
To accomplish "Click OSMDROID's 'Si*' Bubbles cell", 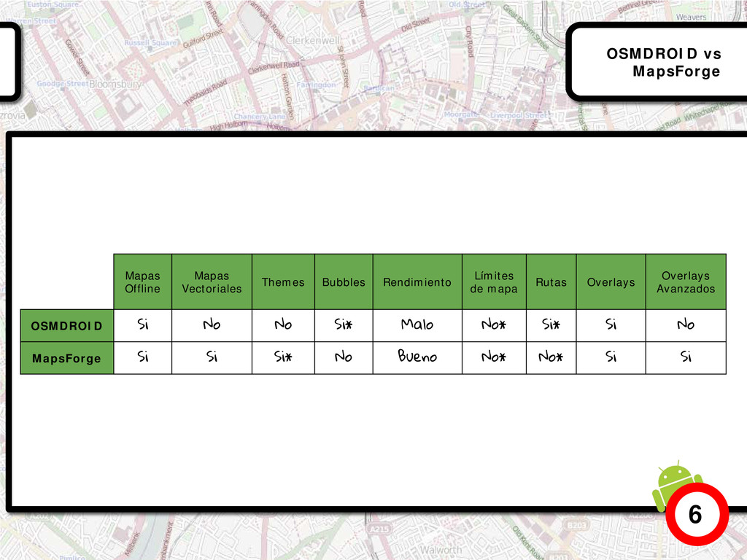I will point(344,326).
